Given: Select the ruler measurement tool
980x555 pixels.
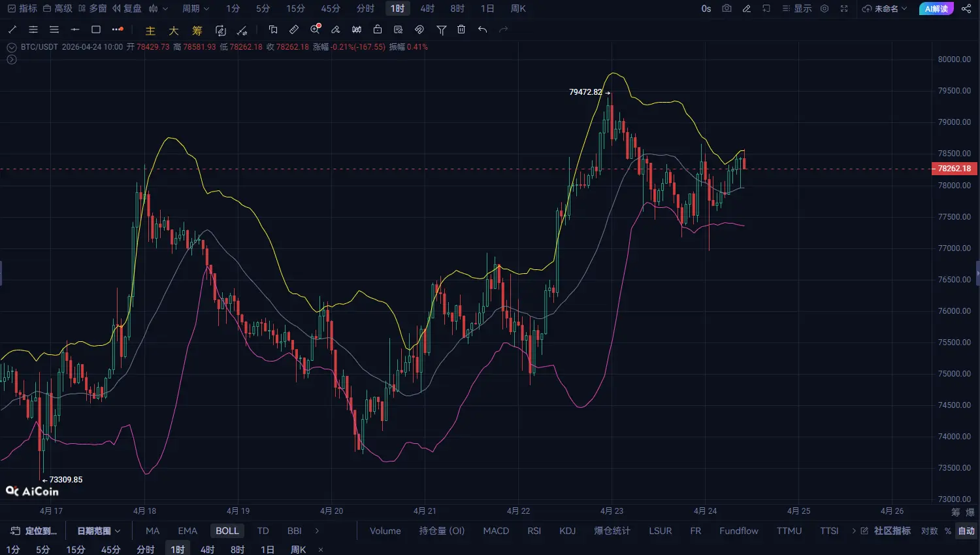Looking at the screenshot, I should pyautogui.click(x=294, y=29).
